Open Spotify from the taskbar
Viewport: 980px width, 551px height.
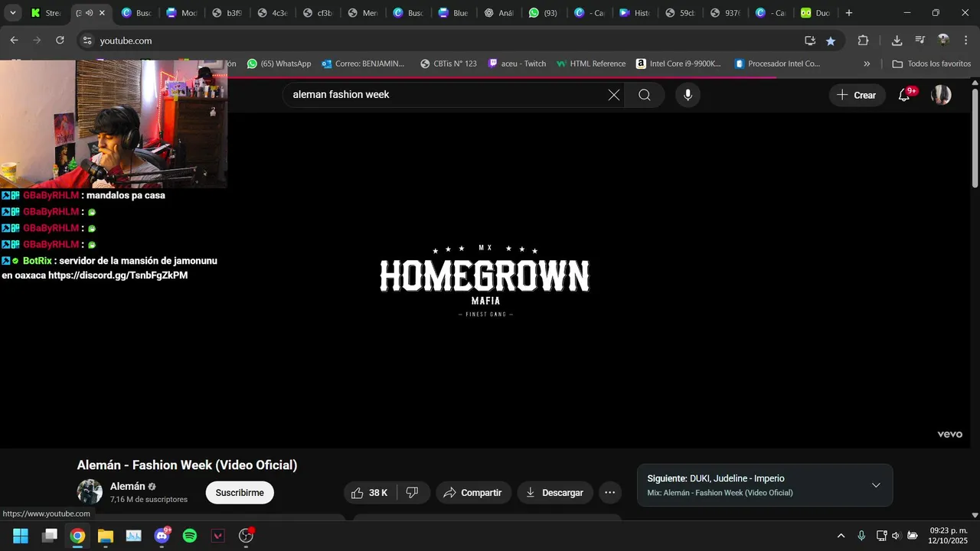click(x=190, y=536)
